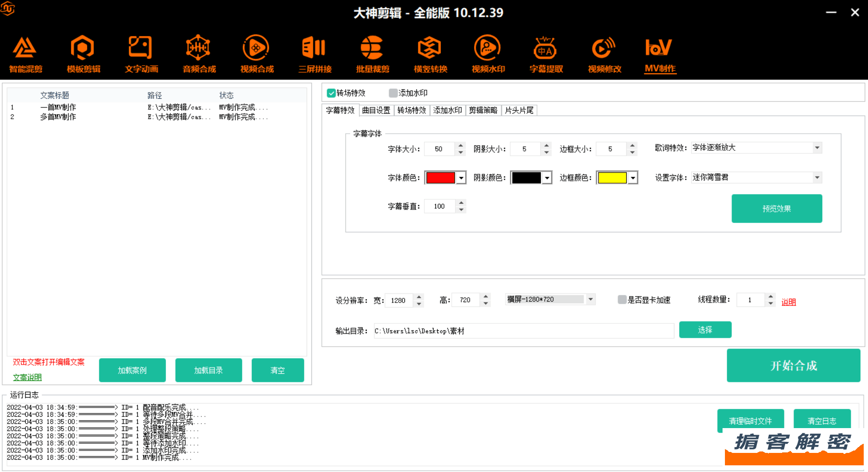Open the 文案说明 link
This screenshot has height=472, width=868.
[27, 378]
